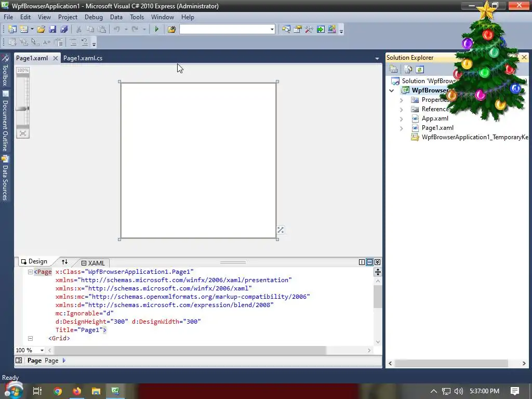Viewport: 532px width, 399px height.
Task: Click the Cut scissors icon
Action: [x=79, y=30]
